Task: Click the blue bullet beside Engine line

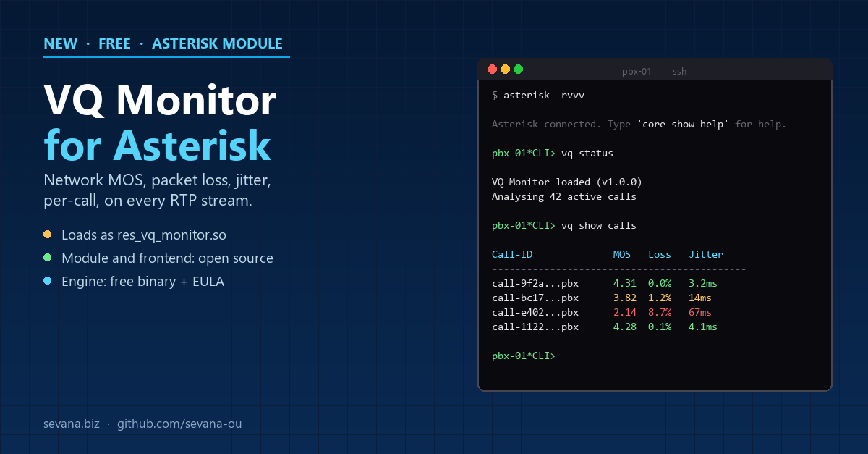Action: pos(48,281)
